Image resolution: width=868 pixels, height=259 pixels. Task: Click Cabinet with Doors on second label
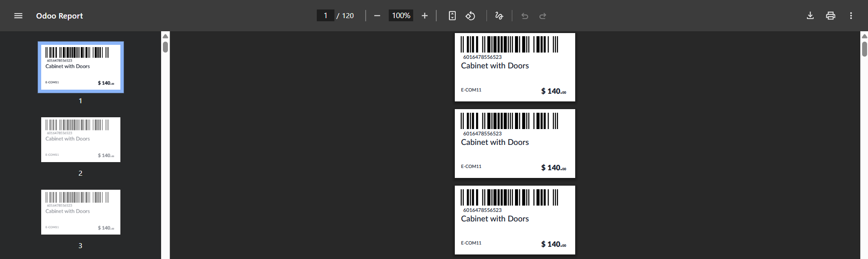[x=495, y=142]
